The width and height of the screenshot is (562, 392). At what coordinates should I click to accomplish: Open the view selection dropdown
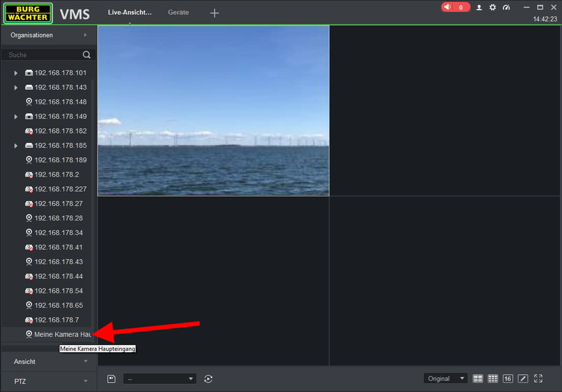point(160,379)
